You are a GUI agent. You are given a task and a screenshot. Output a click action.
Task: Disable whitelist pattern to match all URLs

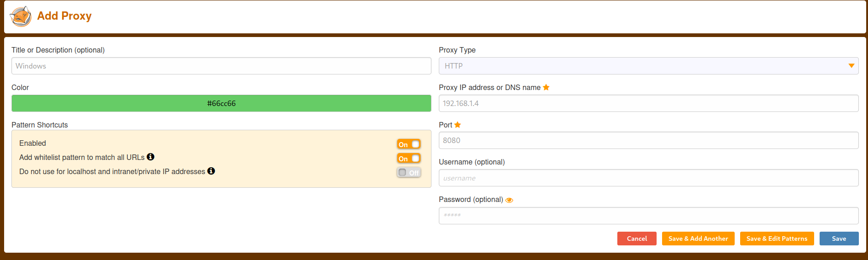[x=409, y=159]
